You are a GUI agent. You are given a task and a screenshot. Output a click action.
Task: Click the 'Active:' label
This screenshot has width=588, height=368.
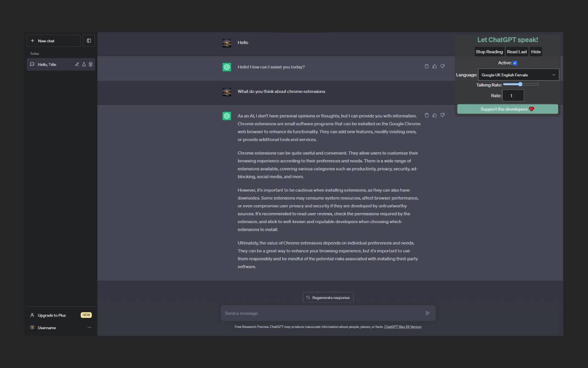[505, 63]
